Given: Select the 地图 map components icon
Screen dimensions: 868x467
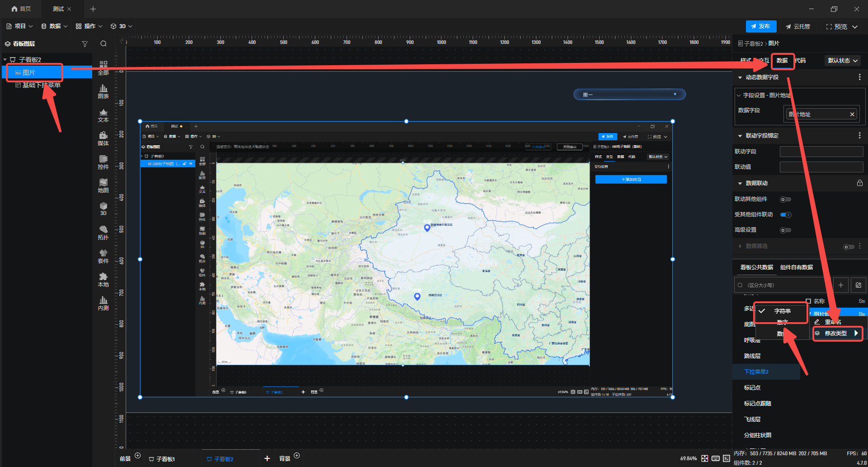Looking at the screenshot, I should pos(103,186).
